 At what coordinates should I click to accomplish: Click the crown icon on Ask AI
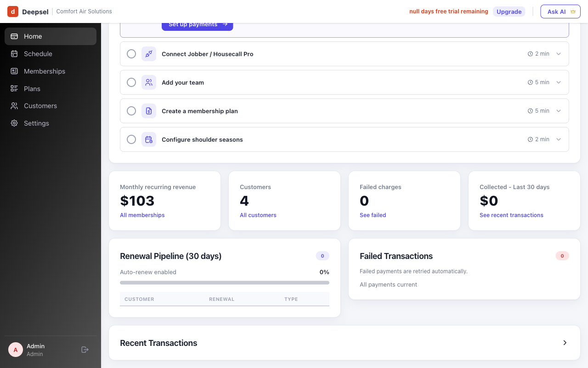573,11
